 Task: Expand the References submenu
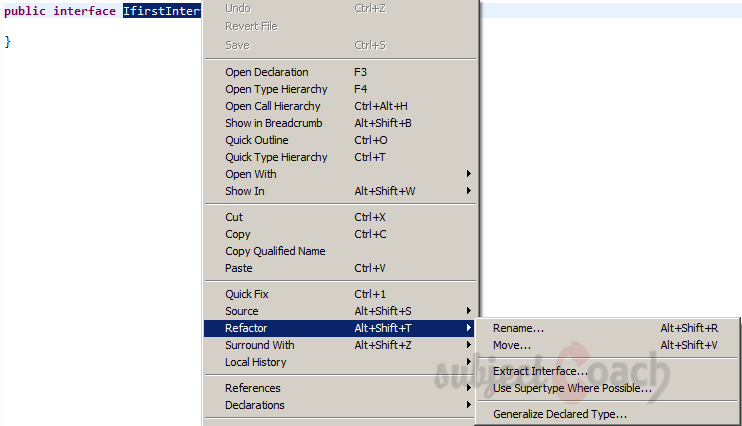pos(340,388)
